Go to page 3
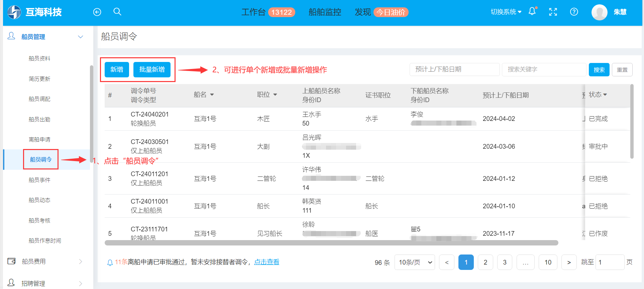The height and width of the screenshot is (289, 644). [x=505, y=262]
